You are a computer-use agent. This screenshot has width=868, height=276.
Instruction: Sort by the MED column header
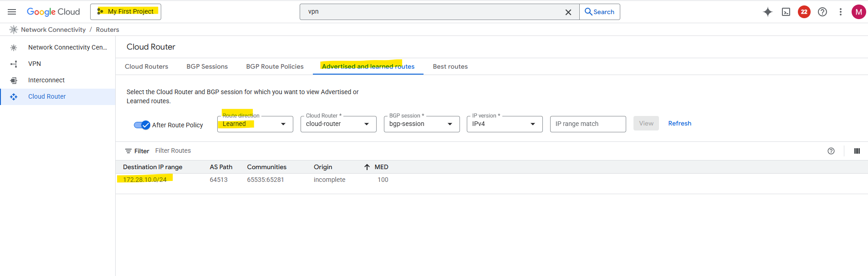381,167
